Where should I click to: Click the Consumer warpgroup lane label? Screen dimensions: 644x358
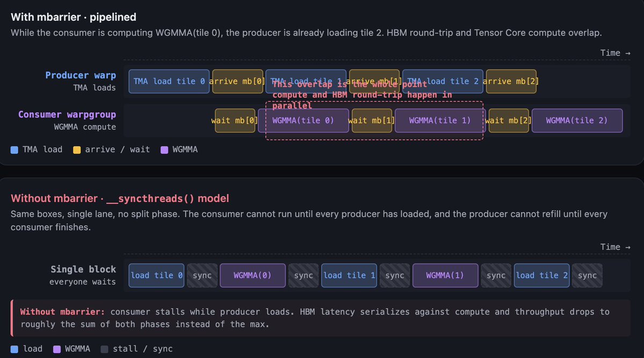(67, 115)
